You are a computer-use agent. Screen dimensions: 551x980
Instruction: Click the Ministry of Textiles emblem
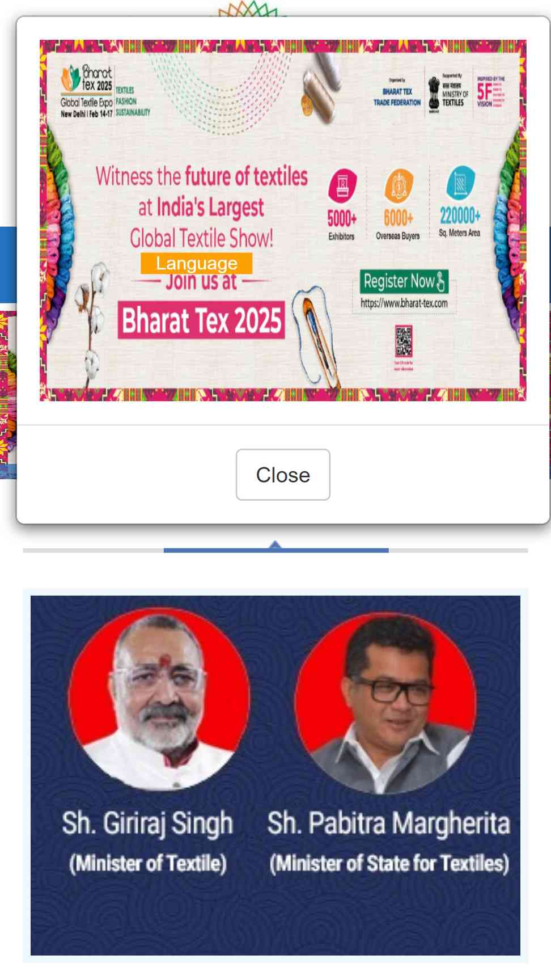434,94
